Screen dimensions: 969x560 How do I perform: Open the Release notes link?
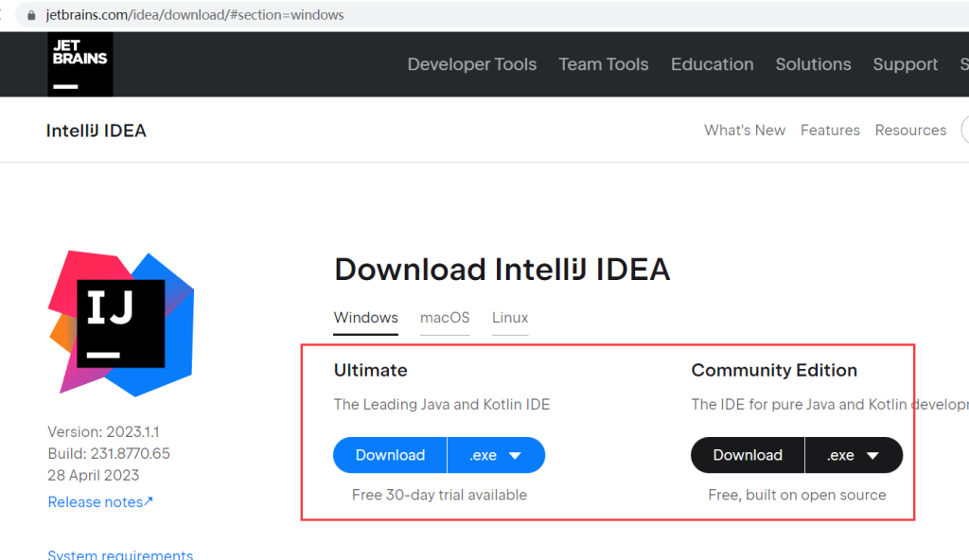coord(93,501)
